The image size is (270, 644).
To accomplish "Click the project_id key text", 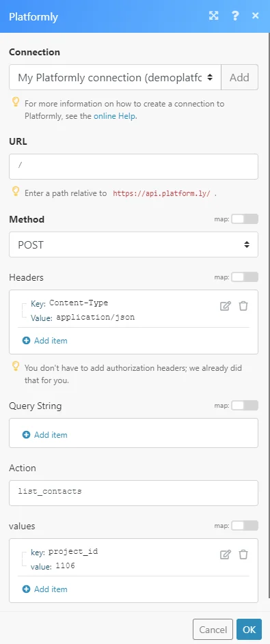I will point(73,551).
